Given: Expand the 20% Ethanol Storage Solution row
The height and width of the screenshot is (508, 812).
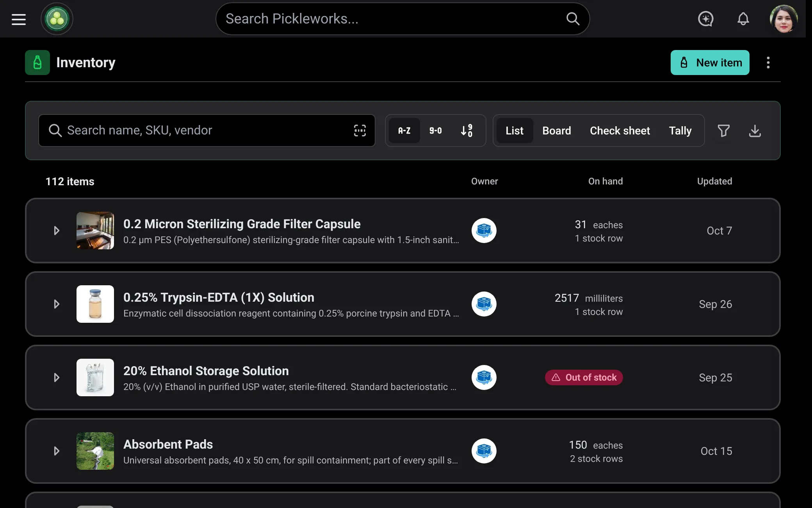Looking at the screenshot, I should [x=57, y=377].
